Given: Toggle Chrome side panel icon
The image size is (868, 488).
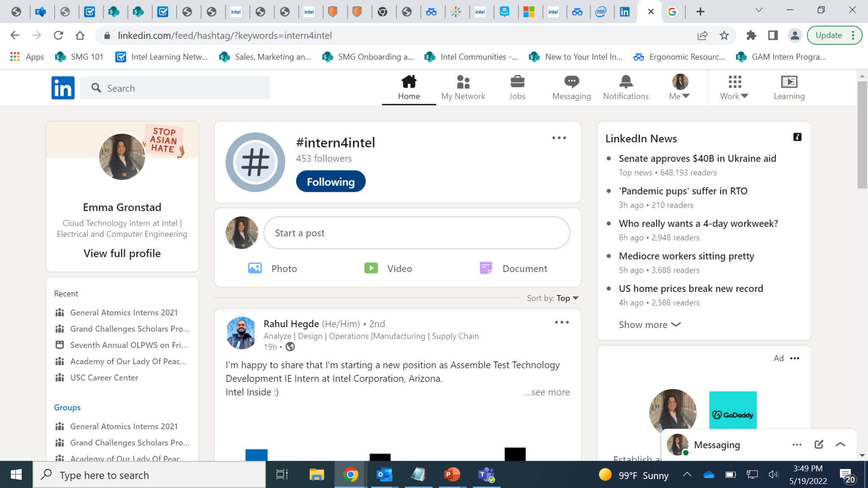Looking at the screenshot, I should click(773, 36).
